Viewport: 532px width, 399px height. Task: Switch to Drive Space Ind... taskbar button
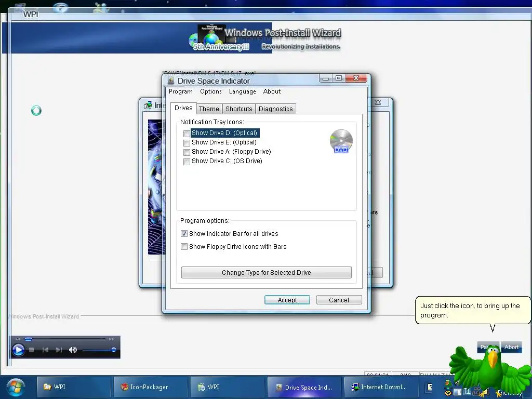click(x=304, y=387)
